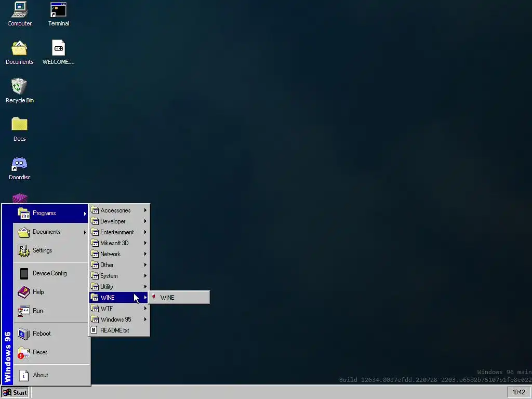Click the Run label in Start menu
The image size is (532, 399).
pos(37,311)
